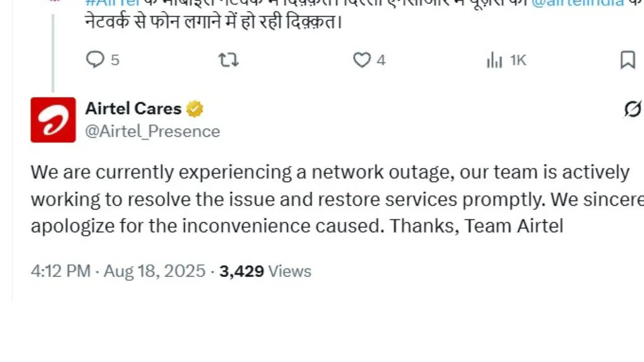Open the Airtel Cares display name
Screen dimensions: 644x362
click(x=133, y=108)
